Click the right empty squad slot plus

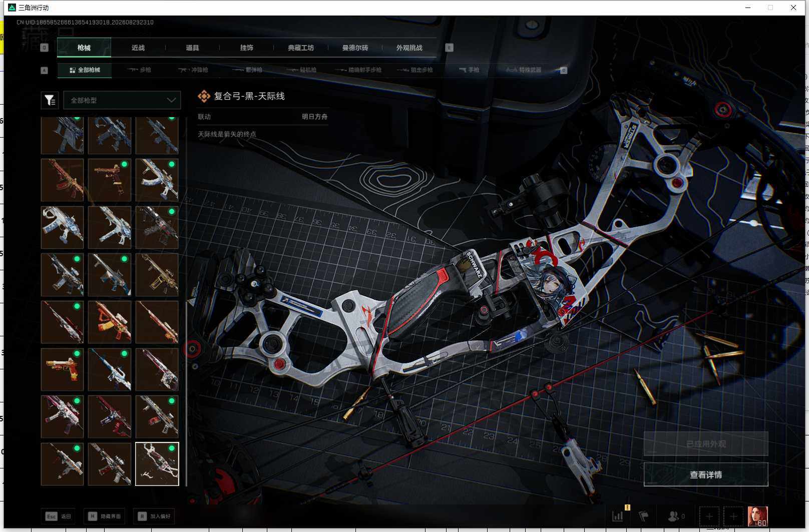point(733,516)
